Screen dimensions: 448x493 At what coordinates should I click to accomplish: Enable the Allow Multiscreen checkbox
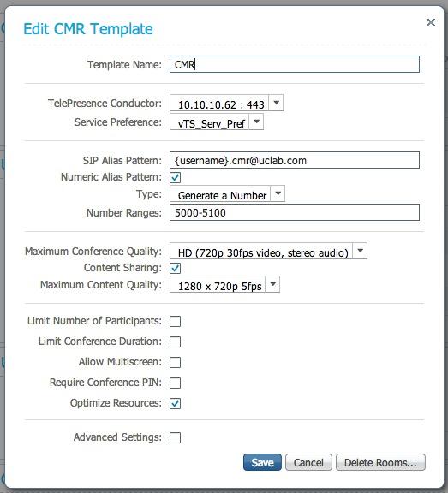pyautogui.click(x=176, y=362)
